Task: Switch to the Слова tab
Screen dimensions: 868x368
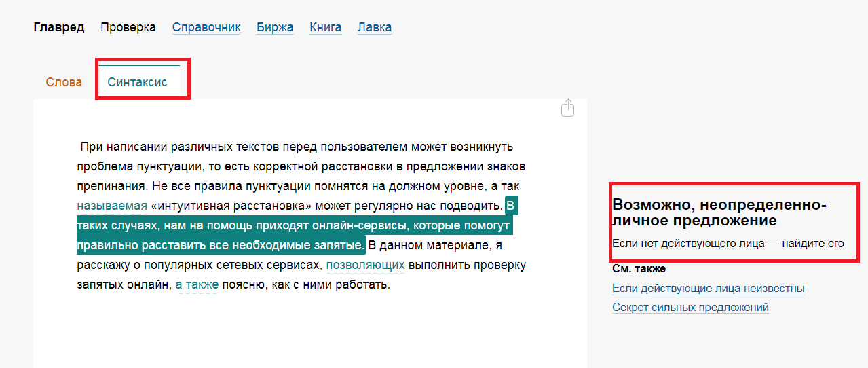Action: 64,82
